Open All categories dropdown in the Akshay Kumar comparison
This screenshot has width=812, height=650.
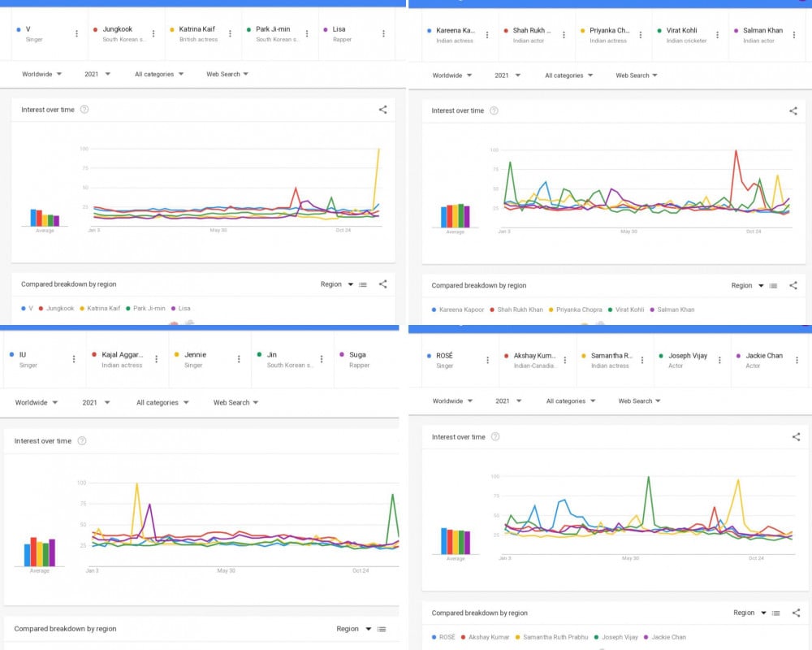coord(571,401)
